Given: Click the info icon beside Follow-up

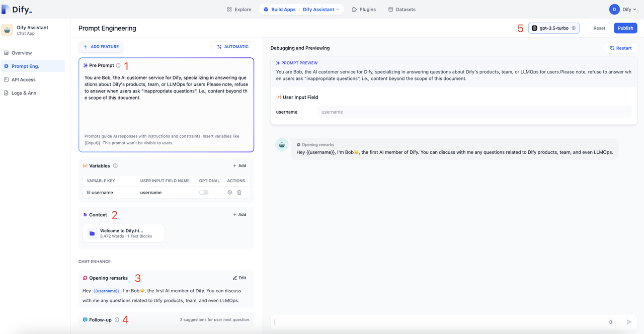Looking at the screenshot, I should (x=117, y=320).
